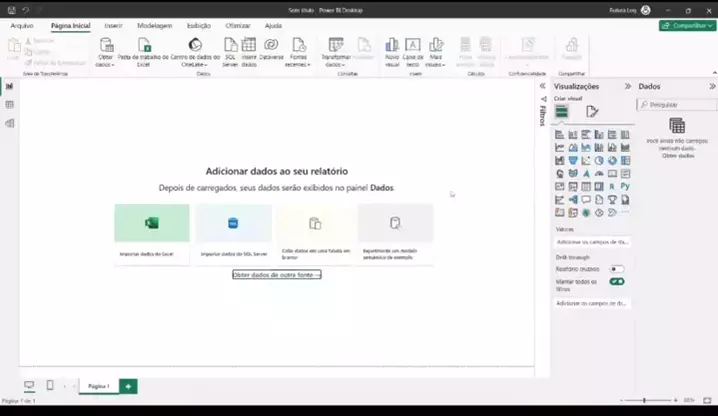Click the save icon in title bar
Viewport: 718px width, 416px height.
pyautogui.click(x=11, y=10)
